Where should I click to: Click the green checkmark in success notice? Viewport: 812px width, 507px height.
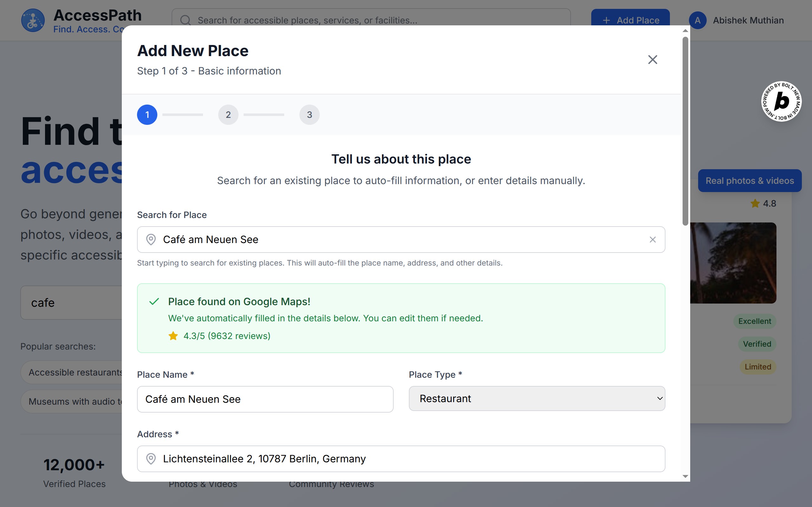(x=154, y=301)
